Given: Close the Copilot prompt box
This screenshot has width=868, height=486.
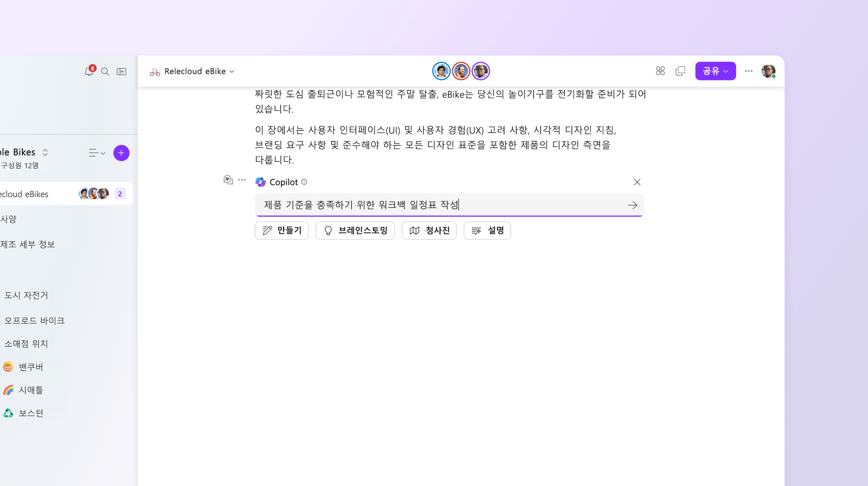Looking at the screenshot, I should pos(637,182).
